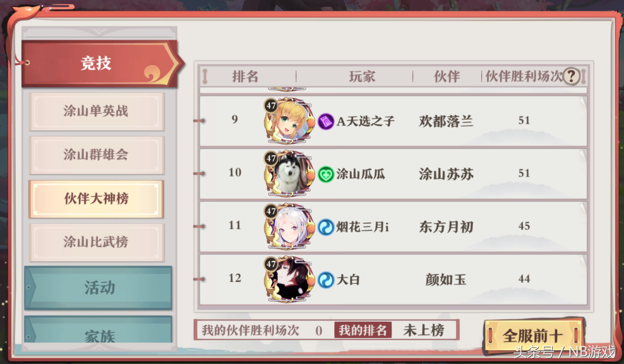
Task: Click the blue swirl icon beside 烟花三月i
Action: [326, 227]
